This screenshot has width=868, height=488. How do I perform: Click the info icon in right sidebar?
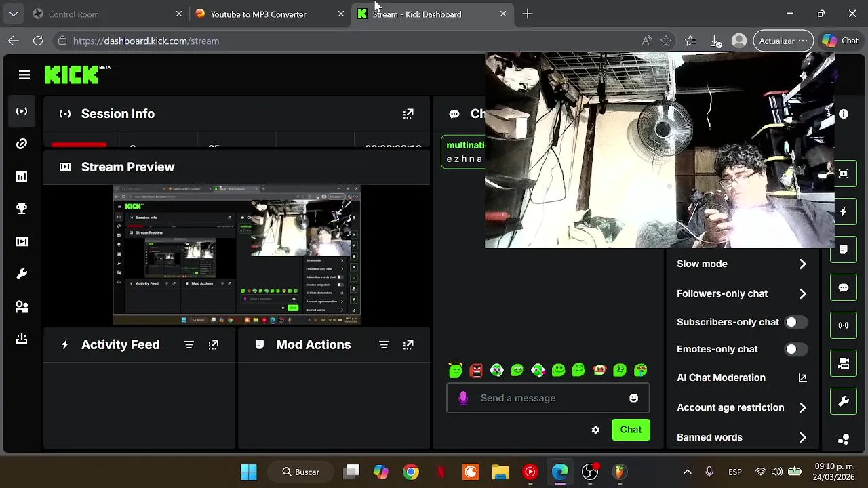pyautogui.click(x=844, y=114)
